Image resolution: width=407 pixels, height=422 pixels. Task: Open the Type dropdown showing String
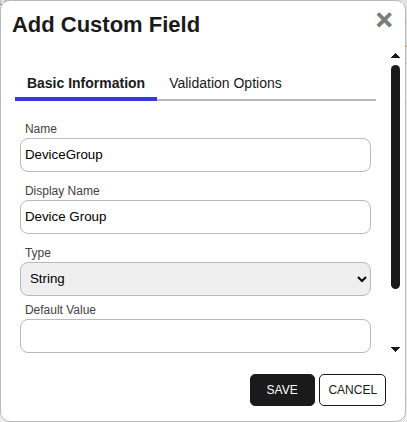(x=195, y=279)
